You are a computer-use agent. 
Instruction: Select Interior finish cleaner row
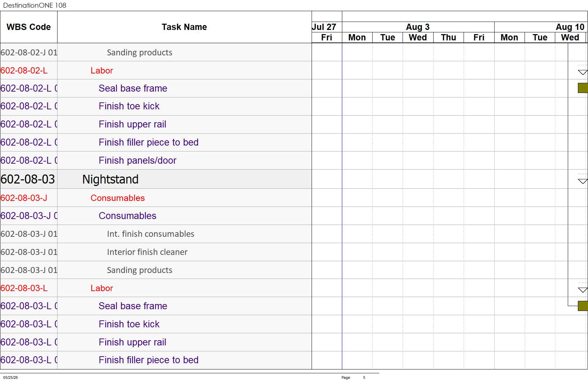tap(156, 252)
